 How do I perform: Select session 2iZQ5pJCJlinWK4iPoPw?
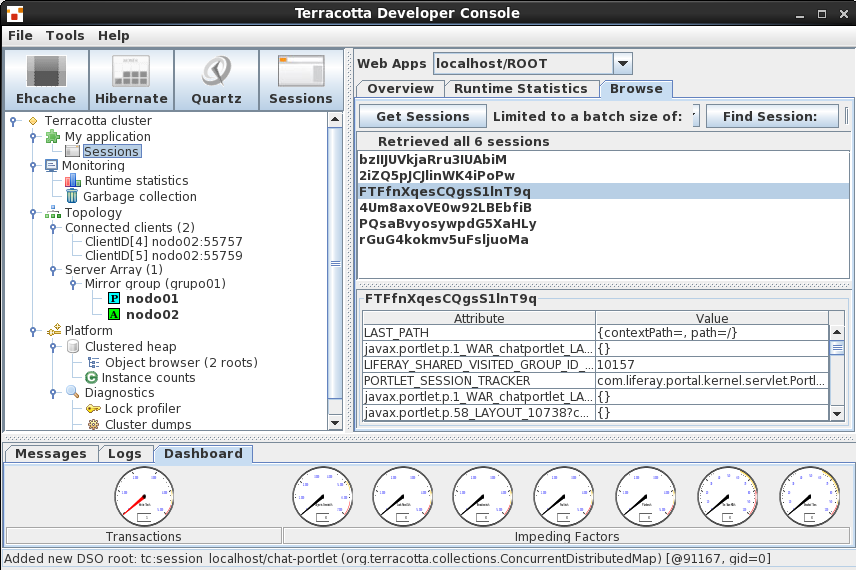[x=603, y=175]
